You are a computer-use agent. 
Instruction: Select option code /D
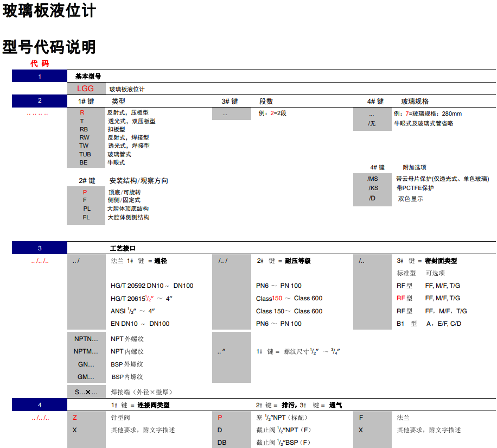(372, 198)
